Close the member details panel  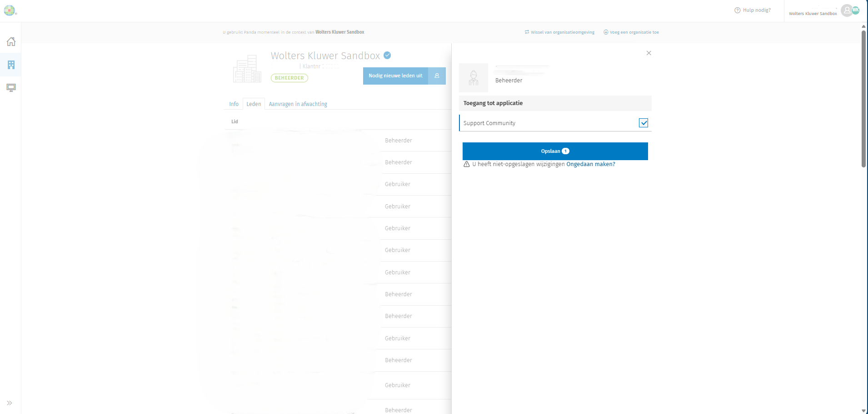(649, 53)
